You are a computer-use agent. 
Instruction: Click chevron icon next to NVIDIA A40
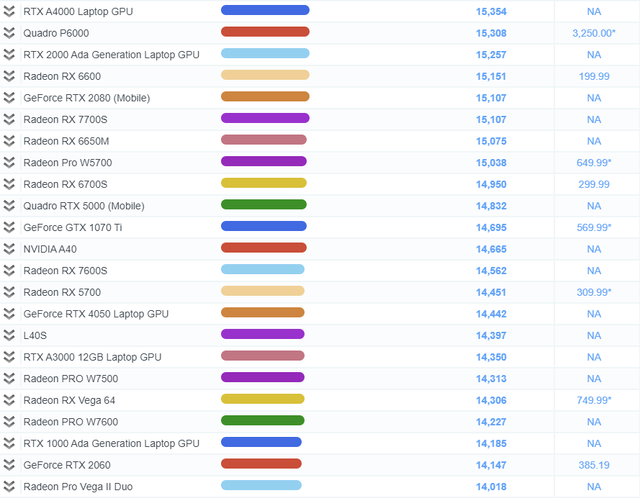coord(9,249)
